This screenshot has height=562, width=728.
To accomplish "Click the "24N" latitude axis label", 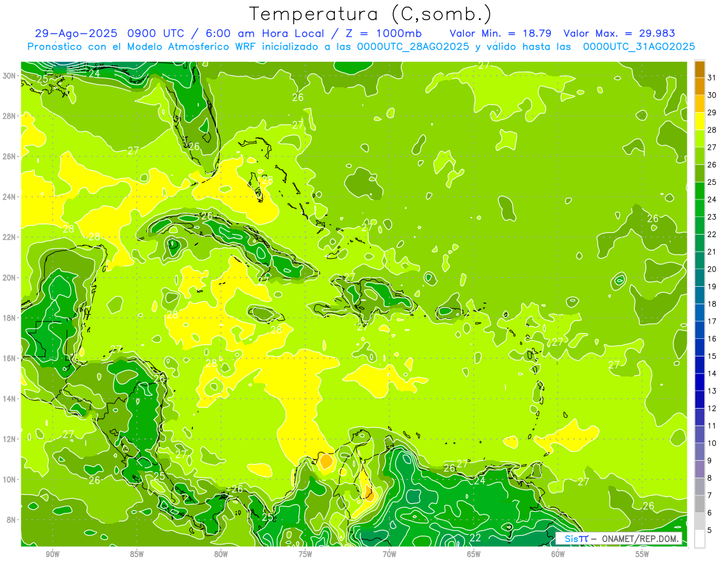I will pos(8,197).
